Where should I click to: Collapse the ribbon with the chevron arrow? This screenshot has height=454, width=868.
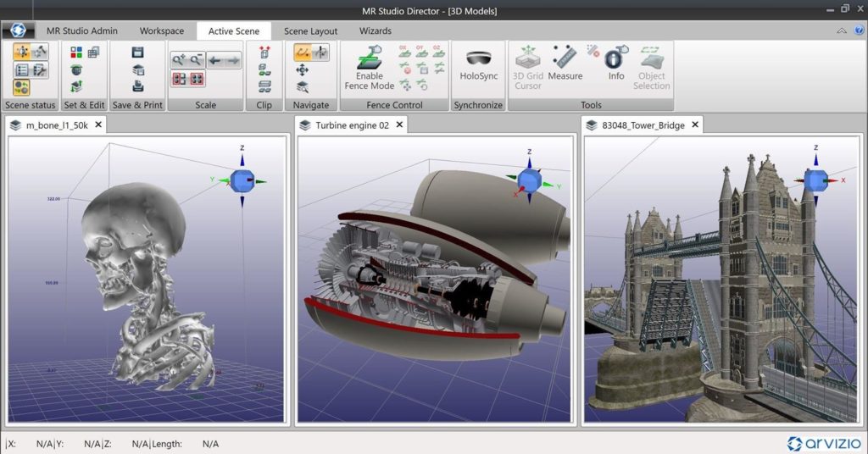coord(842,31)
